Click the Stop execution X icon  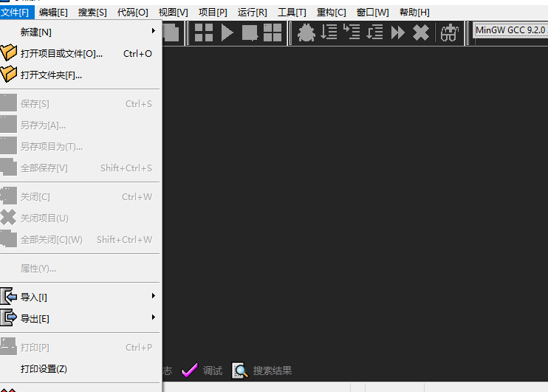click(x=421, y=32)
